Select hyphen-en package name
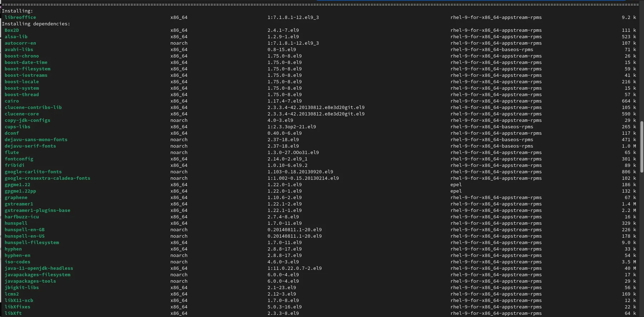Image resolution: width=644 pixels, height=317 pixels. (x=18, y=255)
